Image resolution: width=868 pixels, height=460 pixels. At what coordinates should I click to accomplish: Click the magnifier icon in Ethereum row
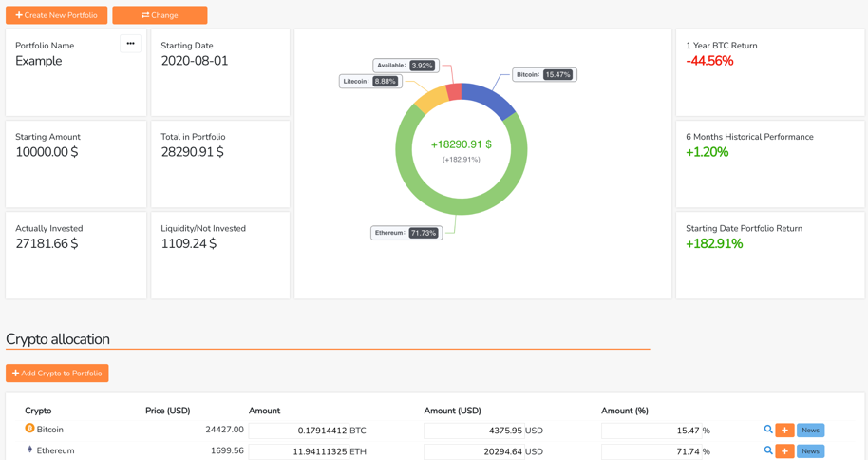768,450
